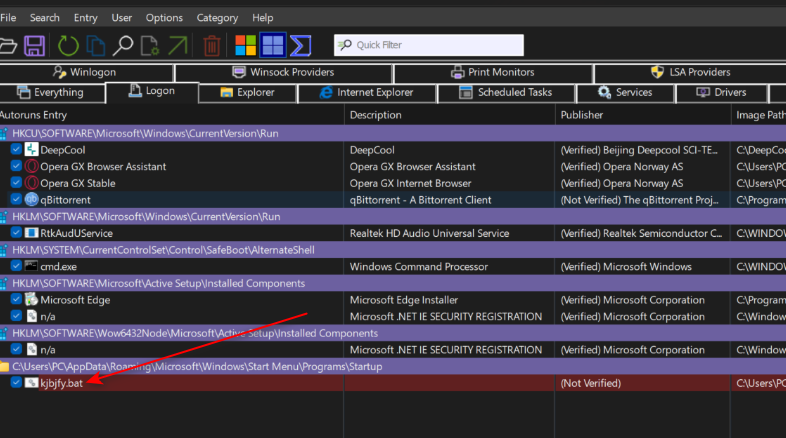
Task: Select the Start Menu Startup folder group row
Action: [393, 366]
